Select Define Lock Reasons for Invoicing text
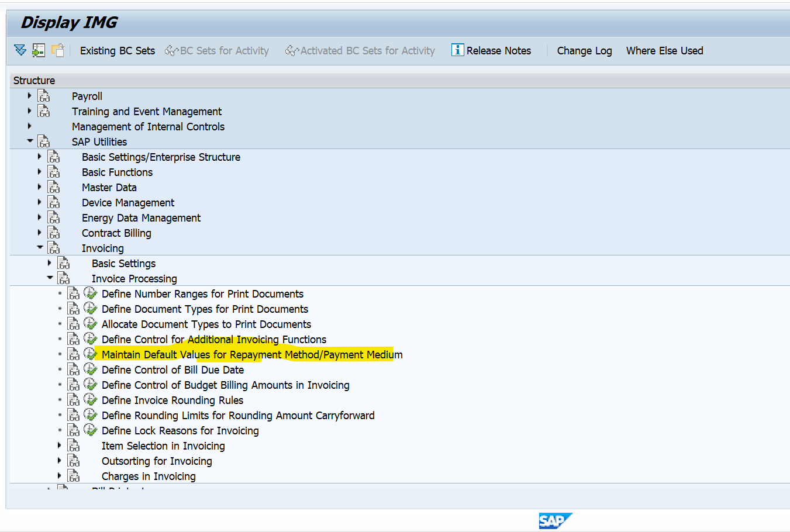This screenshot has height=532, width=790. pos(180,431)
